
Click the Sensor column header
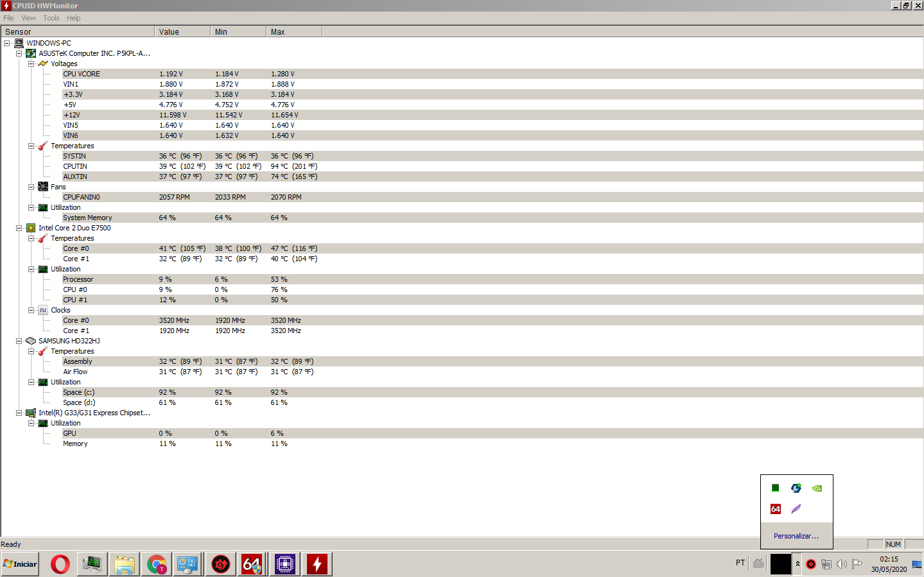click(x=77, y=31)
